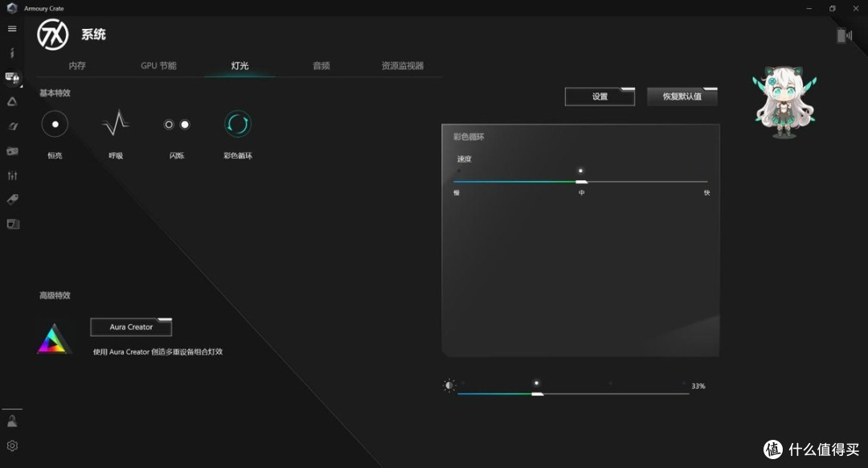The height and width of the screenshot is (468, 868).
Task: Click the Aura Creator rainbow triangle logo
Action: 55,339
